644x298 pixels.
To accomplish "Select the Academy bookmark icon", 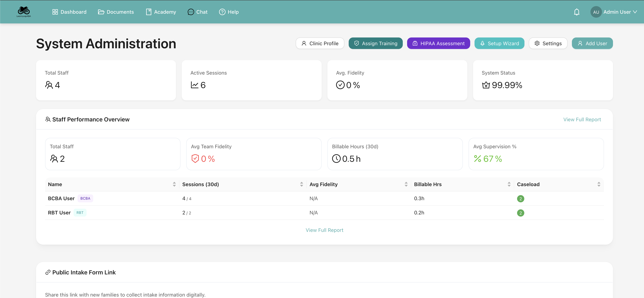I will 149,12.
